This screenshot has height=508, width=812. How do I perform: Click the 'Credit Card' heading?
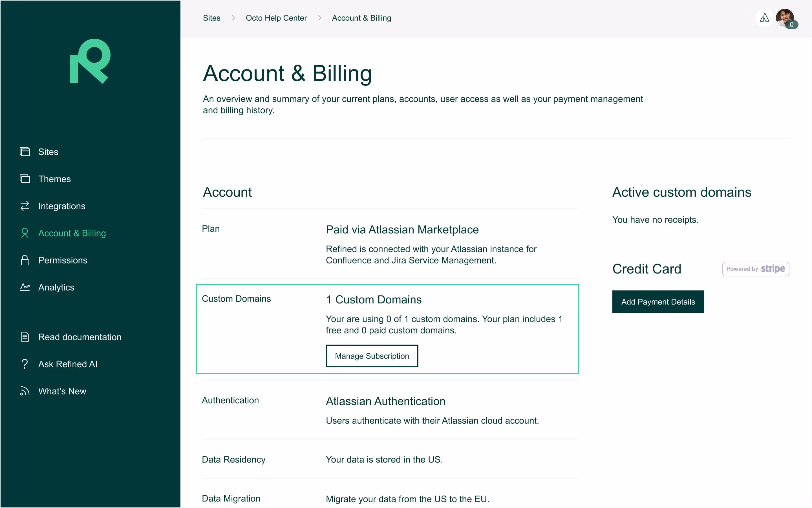(646, 269)
